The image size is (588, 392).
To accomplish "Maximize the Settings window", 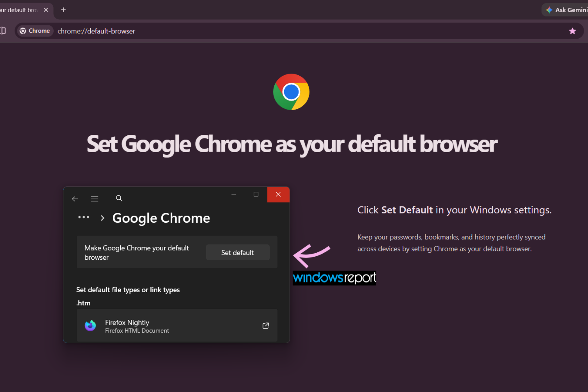I will pos(256,194).
